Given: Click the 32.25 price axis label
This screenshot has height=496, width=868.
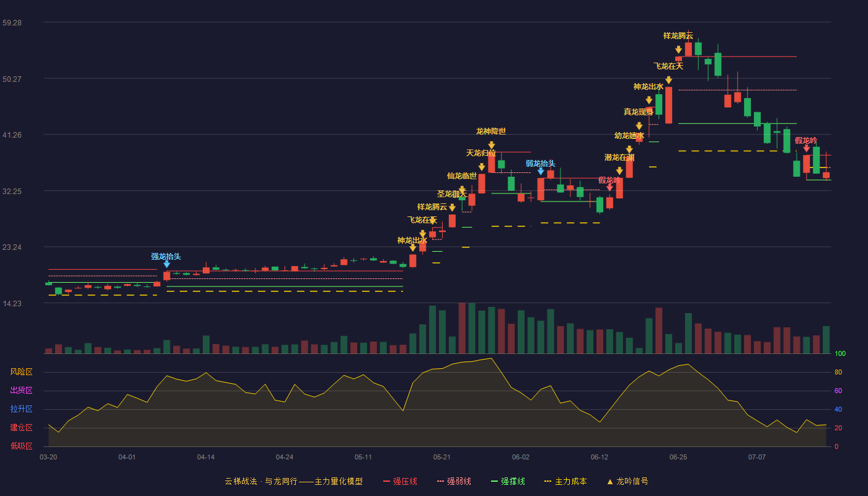Looking at the screenshot, I should (x=12, y=192).
